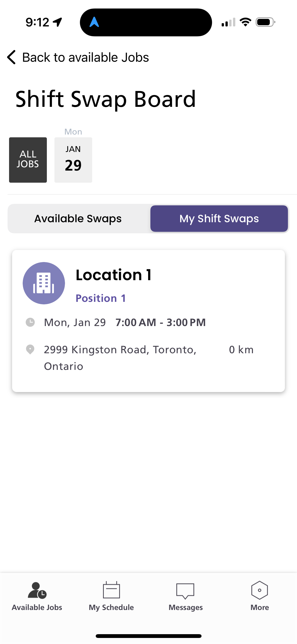Open the Position 1 link
297x644 pixels.
pos(101,298)
